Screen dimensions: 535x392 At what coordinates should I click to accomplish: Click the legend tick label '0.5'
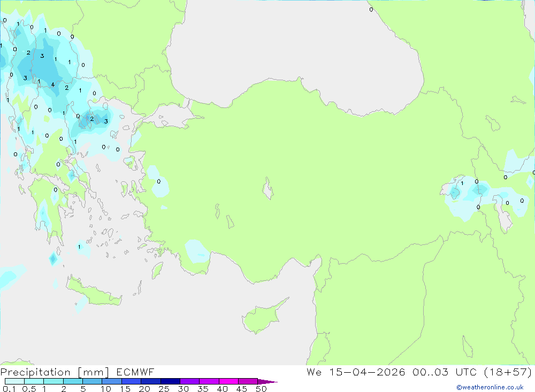point(29,389)
